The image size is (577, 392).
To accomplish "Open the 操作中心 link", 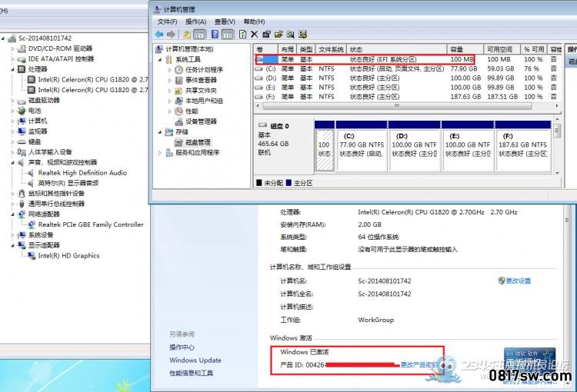I will coord(182,347).
